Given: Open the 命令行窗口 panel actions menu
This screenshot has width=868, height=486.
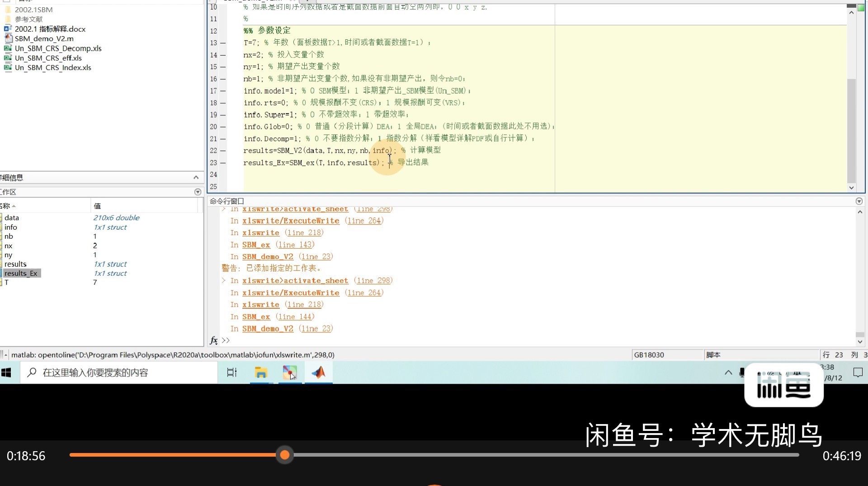Looking at the screenshot, I should [x=859, y=201].
